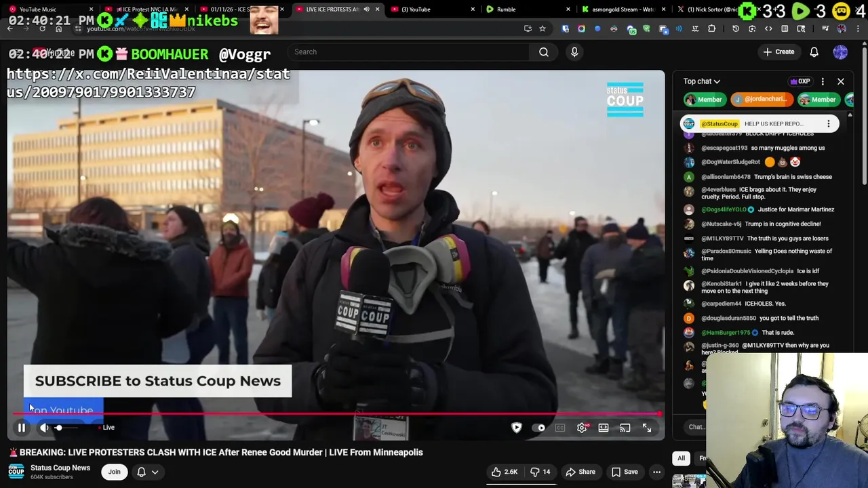Screen dimensions: 868x488
Task: Dislike the video
Action: (x=540, y=472)
